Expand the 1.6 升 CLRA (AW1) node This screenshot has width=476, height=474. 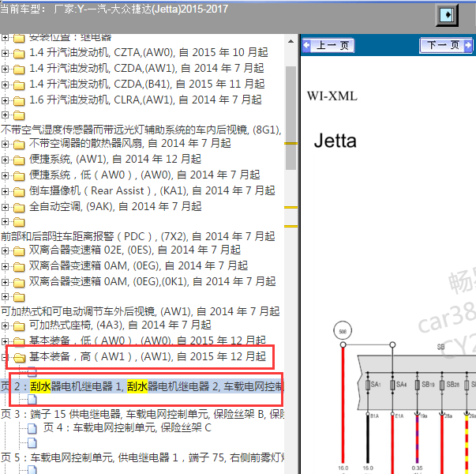pos(5,100)
